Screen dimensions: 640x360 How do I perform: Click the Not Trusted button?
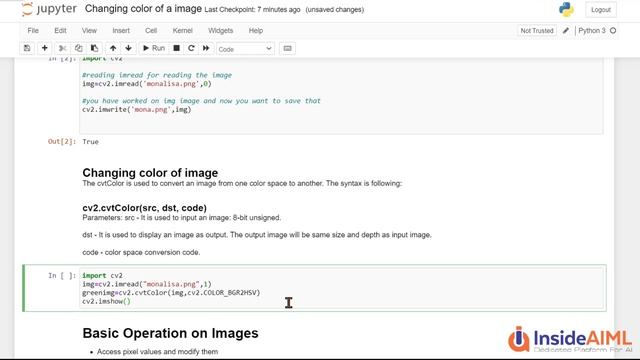click(x=537, y=31)
